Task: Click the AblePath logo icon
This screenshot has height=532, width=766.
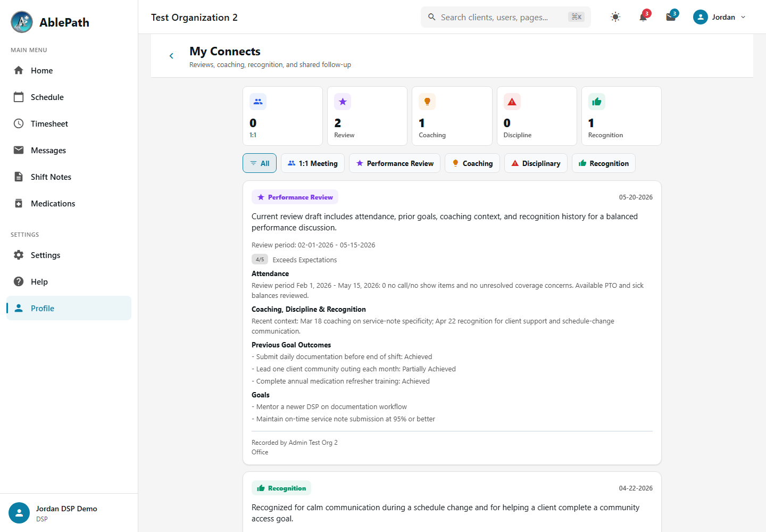Action: (x=22, y=22)
